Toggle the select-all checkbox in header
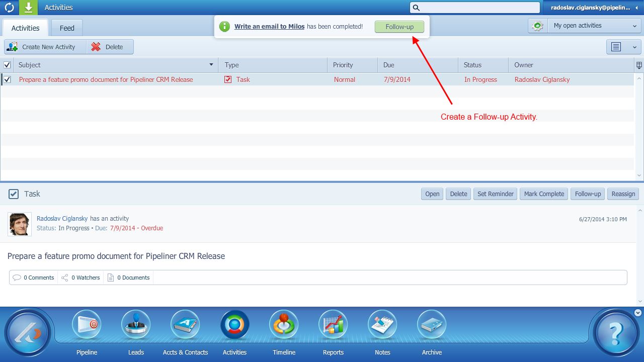 tap(7, 65)
